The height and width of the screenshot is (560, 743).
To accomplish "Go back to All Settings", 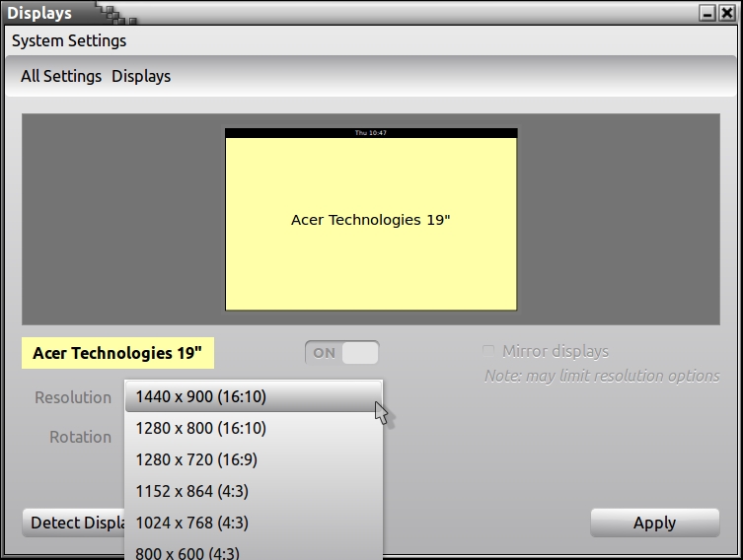I will pyautogui.click(x=61, y=76).
